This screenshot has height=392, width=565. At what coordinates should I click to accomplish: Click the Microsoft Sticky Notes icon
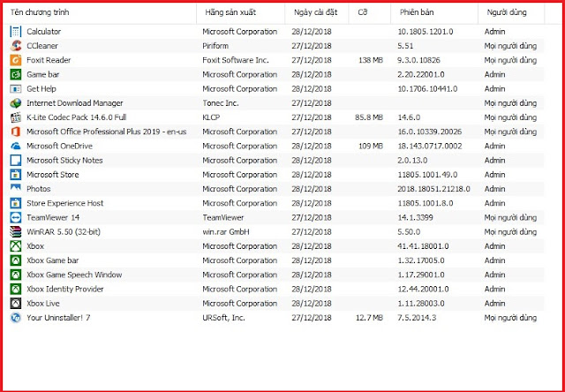click(x=16, y=161)
